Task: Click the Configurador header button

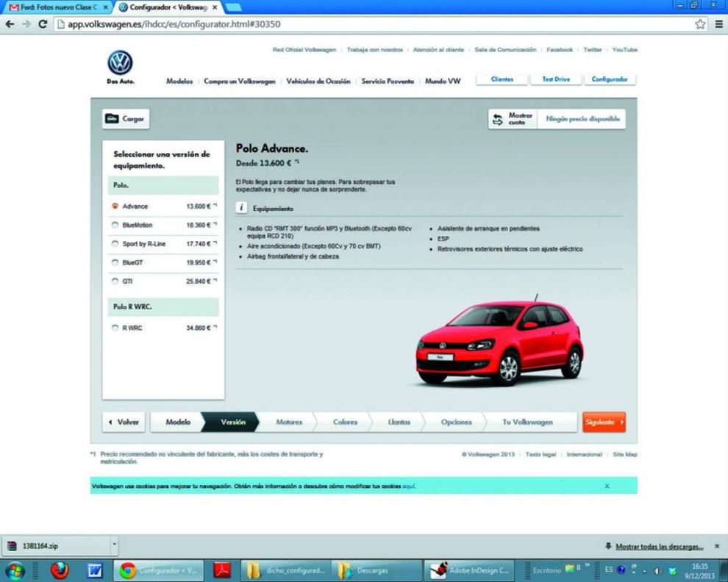Action: tap(610, 79)
